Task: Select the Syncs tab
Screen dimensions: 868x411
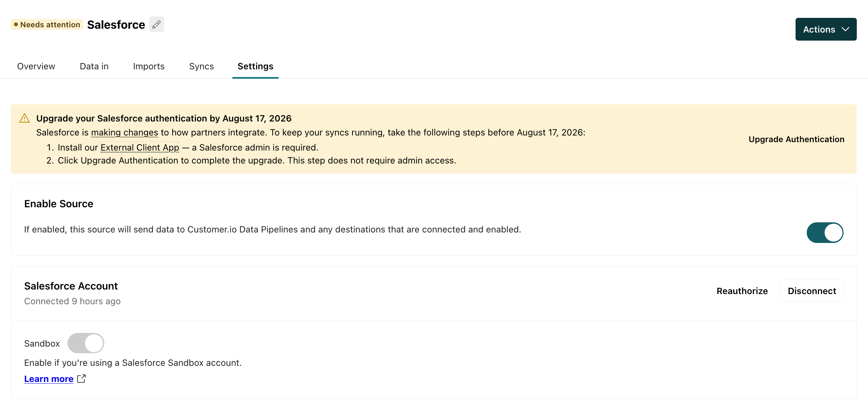Action: (202, 66)
